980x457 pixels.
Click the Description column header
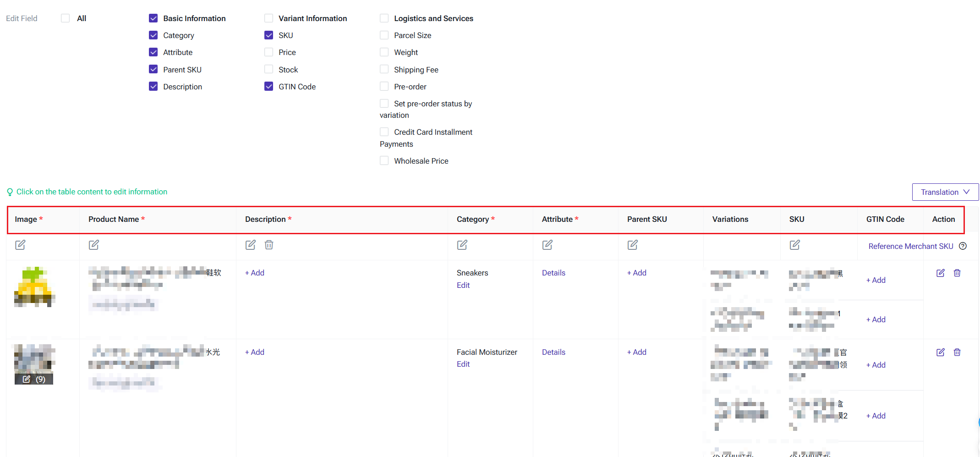point(265,219)
